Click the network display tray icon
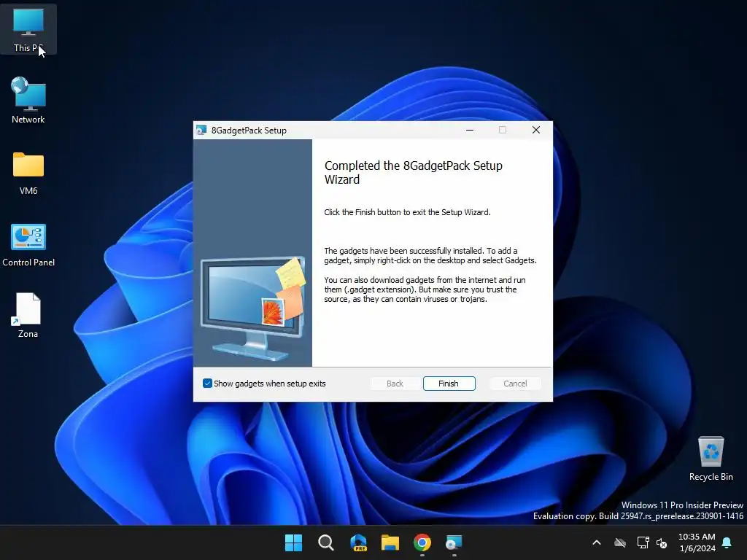 (643, 542)
